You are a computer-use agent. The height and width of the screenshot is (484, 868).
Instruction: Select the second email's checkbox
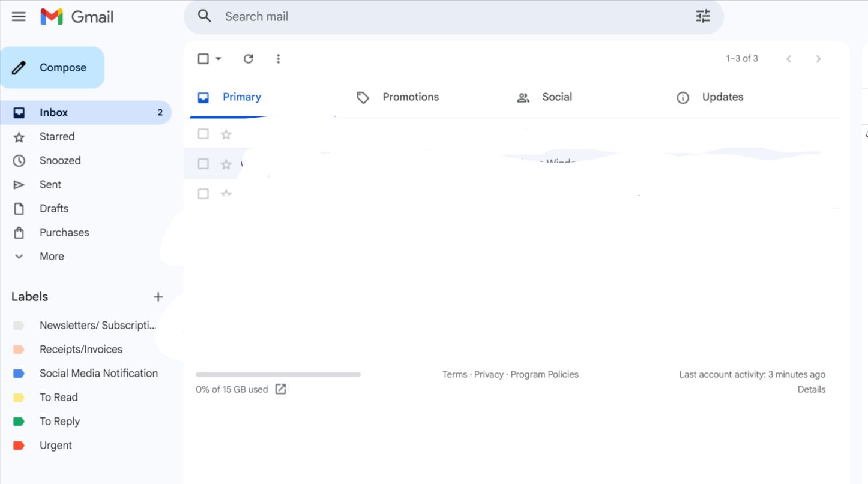coord(203,164)
